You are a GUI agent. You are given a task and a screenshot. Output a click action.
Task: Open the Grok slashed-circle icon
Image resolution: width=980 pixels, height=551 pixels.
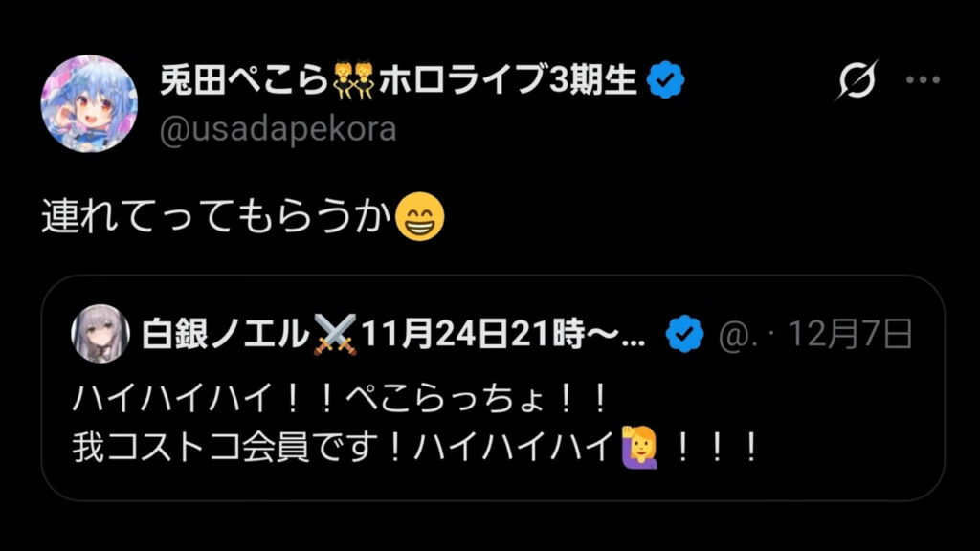(857, 80)
